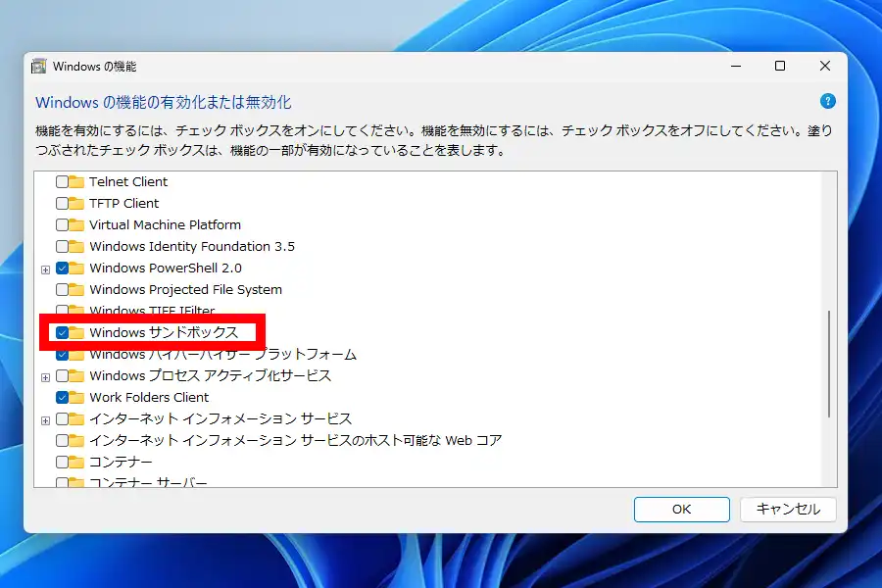Click the Windows プロセス アクティブ化サービス folder icon
882x588 pixels.
76,376
